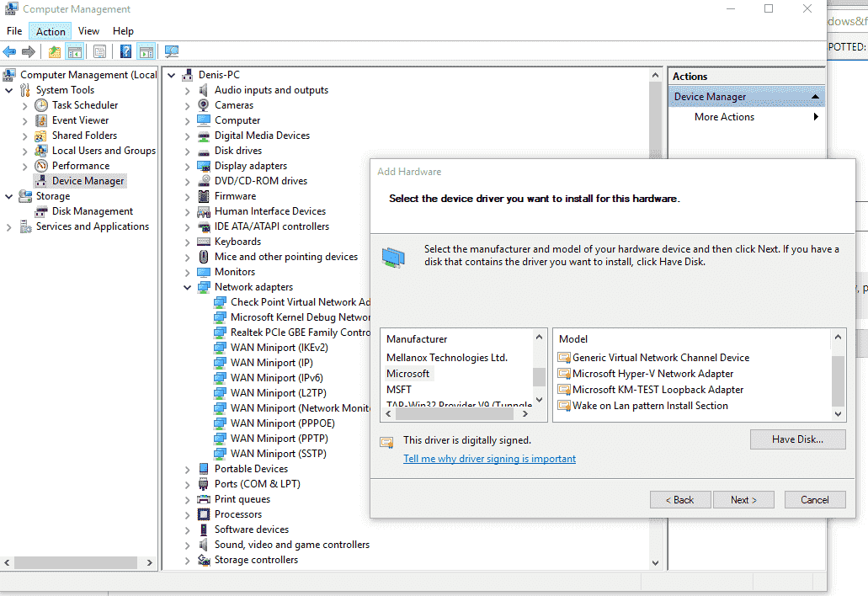This screenshot has height=596, width=868.
Task: Open the File menu
Action: coord(14,31)
